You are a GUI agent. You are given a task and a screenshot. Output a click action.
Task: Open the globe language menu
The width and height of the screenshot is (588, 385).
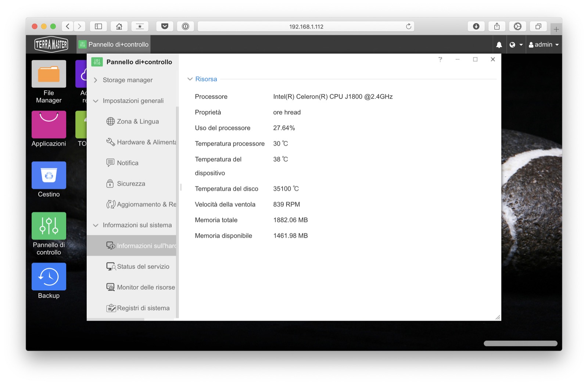point(516,44)
